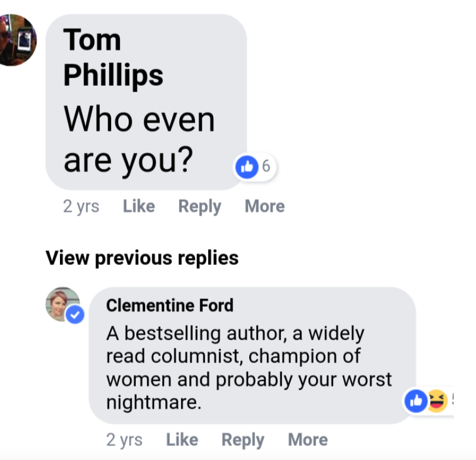Visit Clementine Ford's profile via her name
The height and width of the screenshot is (460, 476).
[x=170, y=305]
